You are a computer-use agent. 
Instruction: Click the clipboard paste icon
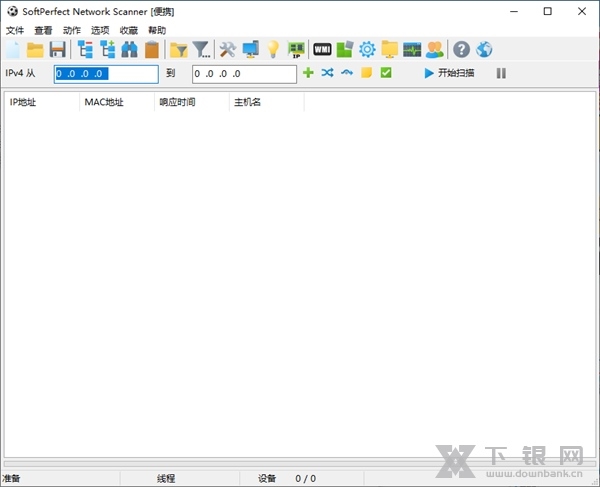click(x=151, y=49)
